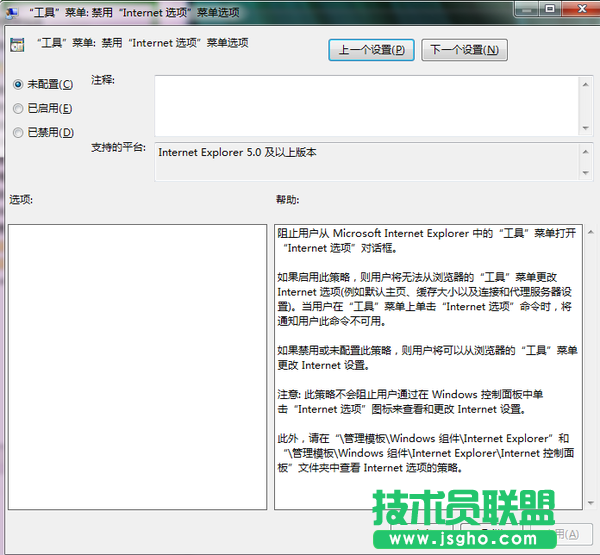The image size is (600, 555).
Task: Click the 'Internet Explorer 5.0 及以上版本' text
Action: point(237,152)
